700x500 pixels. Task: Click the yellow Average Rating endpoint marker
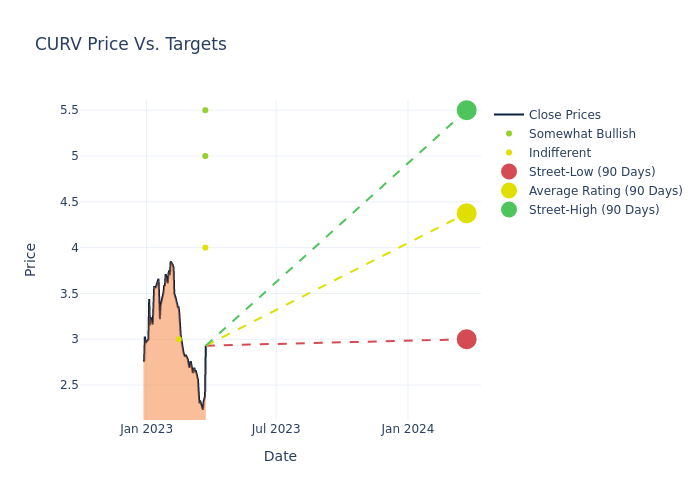[466, 213]
